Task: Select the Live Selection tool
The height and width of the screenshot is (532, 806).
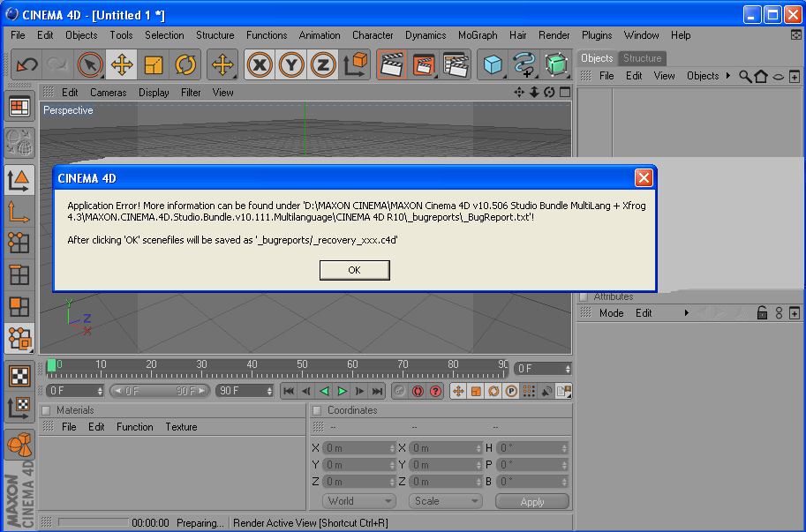Action: click(x=90, y=64)
